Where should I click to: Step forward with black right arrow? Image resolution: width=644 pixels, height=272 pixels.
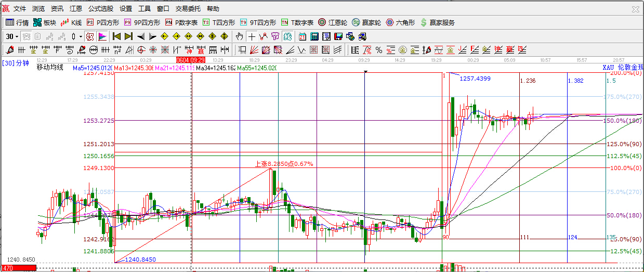tap(152, 36)
